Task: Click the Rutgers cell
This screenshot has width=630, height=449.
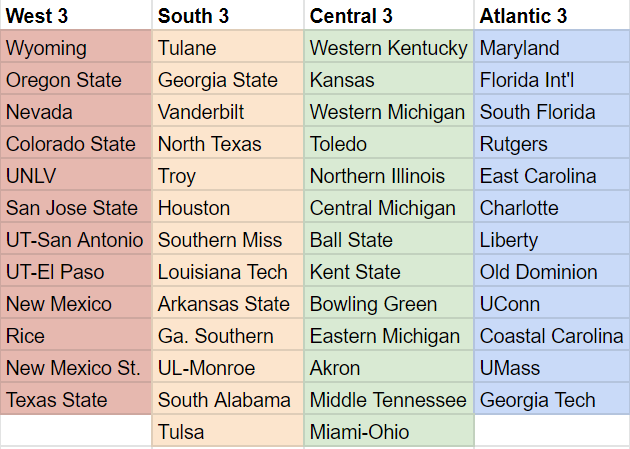Action: point(552,143)
